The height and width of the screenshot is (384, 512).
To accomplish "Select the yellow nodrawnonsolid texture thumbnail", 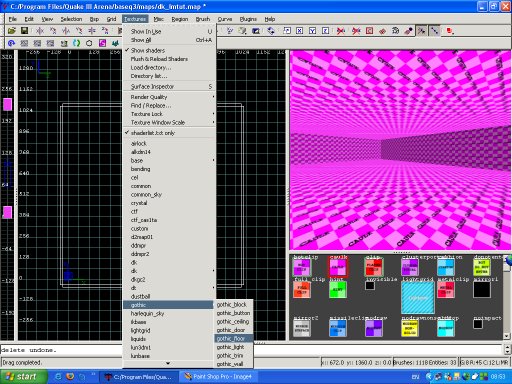I will [x=410, y=328].
